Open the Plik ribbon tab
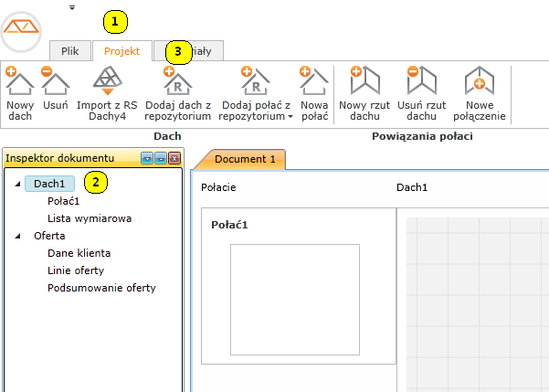 (x=70, y=51)
